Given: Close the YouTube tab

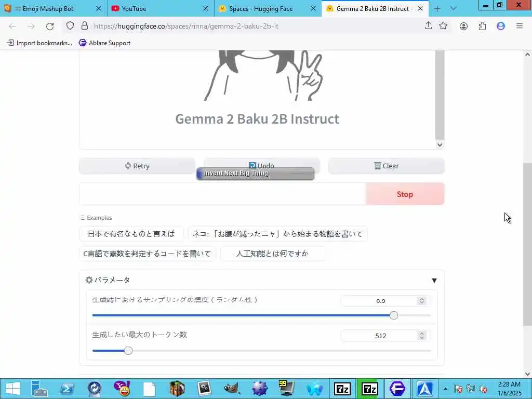Looking at the screenshot, I should coord(206,8).
